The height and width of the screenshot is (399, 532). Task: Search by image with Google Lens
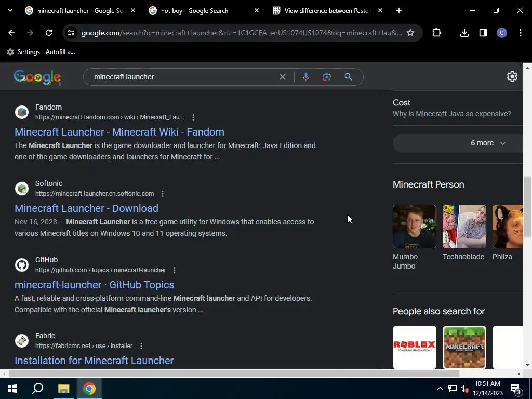point(326,77)
